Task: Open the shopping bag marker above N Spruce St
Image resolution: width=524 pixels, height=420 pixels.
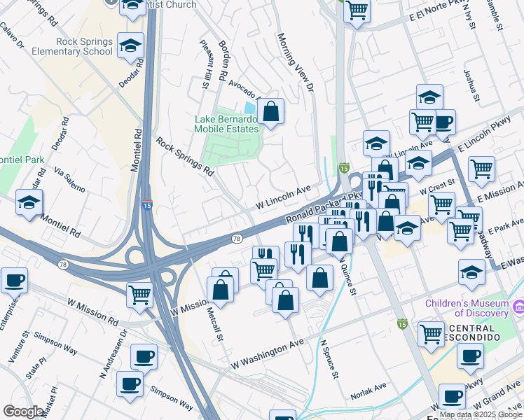Action: (320, 279)
